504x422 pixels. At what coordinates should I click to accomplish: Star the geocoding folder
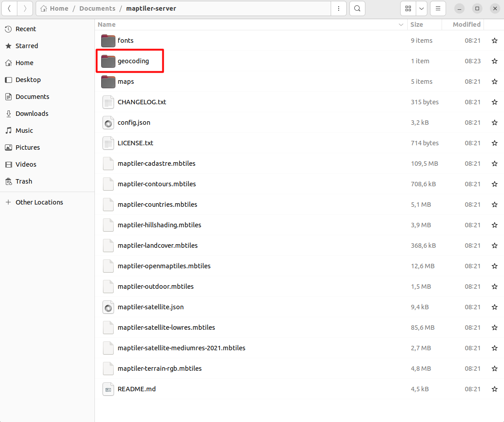click(x=494, y=61)
